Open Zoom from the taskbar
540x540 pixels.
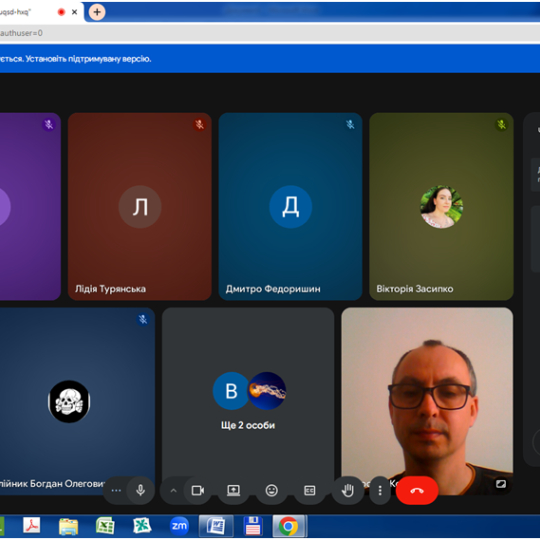tap(179, 526)
